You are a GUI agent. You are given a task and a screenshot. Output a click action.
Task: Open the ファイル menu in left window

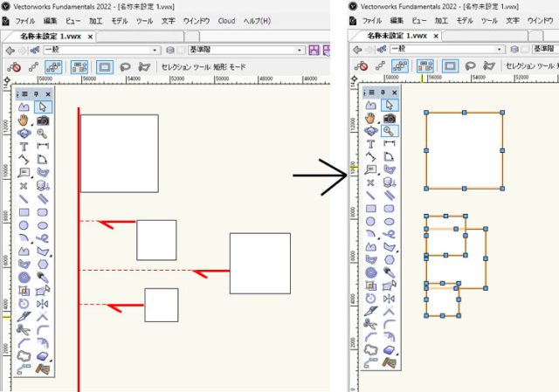(x=28, y=19)
